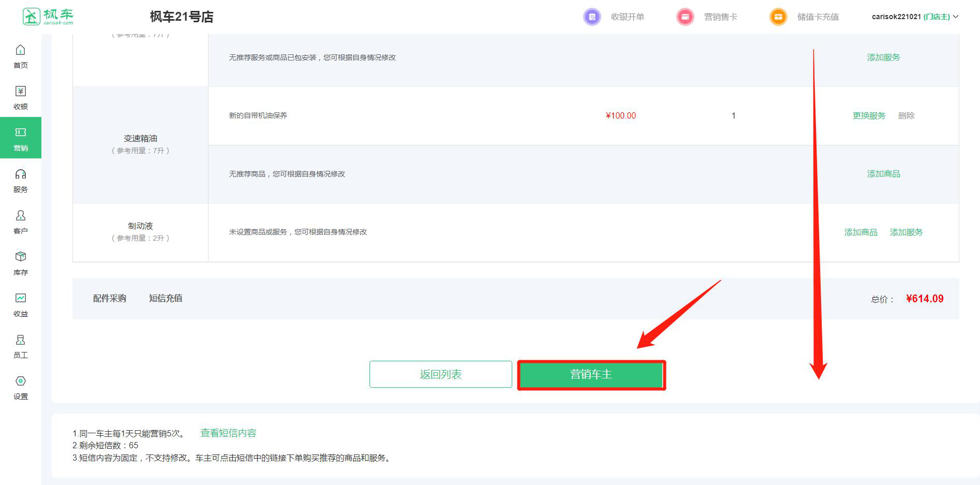Viewport: 980px width, 485px height.
Task: Open the 查看短信内容 link
Action: (x=228, y=433)
